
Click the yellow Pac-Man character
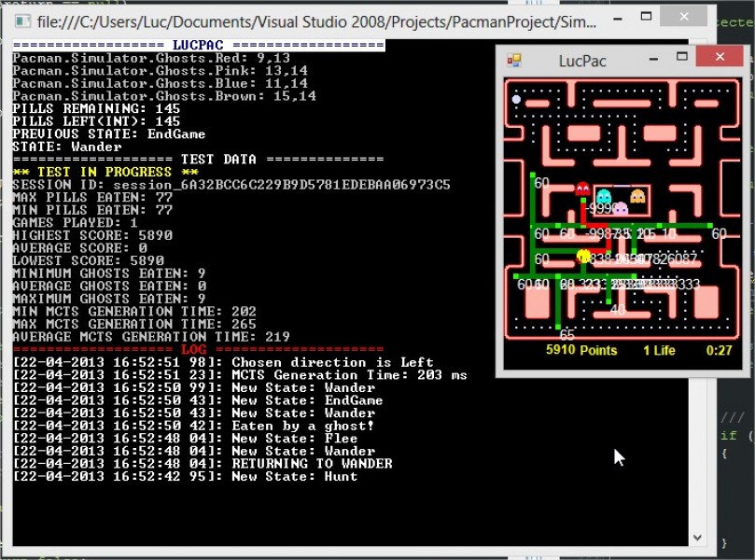(x=584, y=256)
